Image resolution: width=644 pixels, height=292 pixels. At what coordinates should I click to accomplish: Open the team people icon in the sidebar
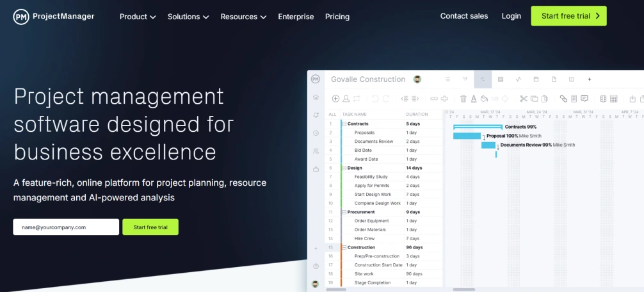pos(316,151)
